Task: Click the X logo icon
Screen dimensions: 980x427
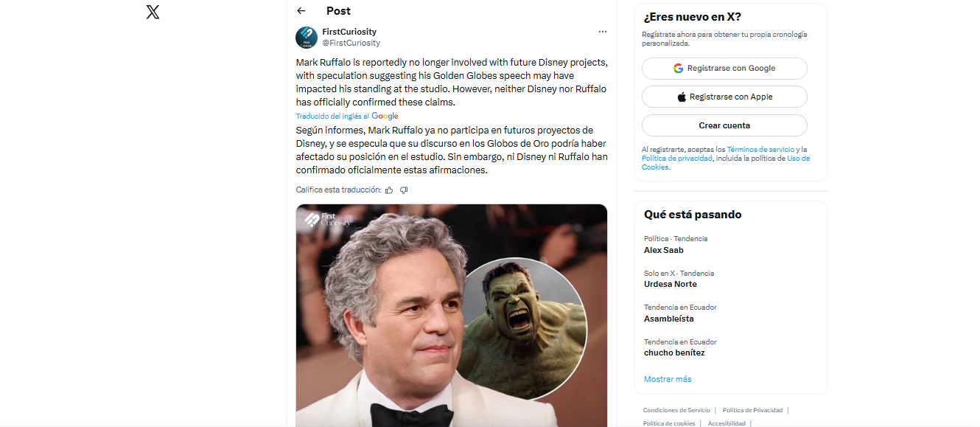Action: coord(153,12)
